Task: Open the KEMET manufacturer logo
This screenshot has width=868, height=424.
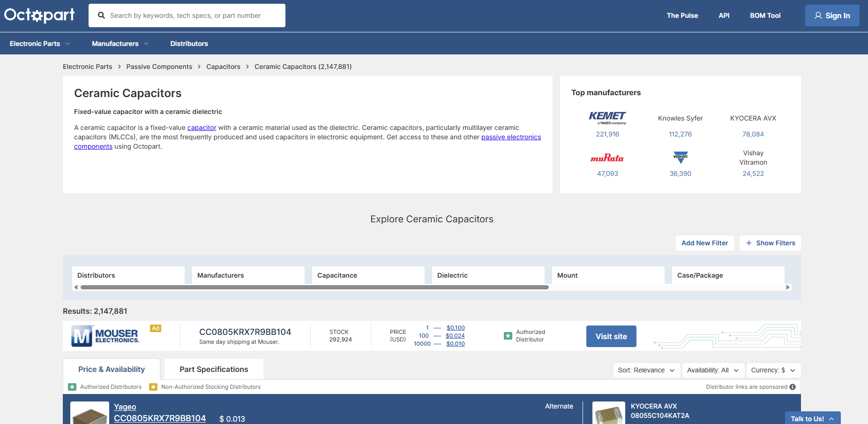Action: pyautogui.click(x=607, y=118)
